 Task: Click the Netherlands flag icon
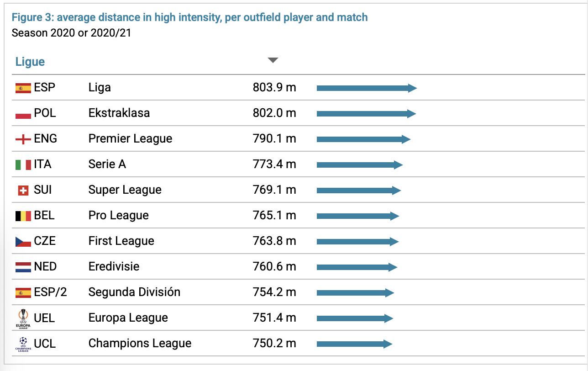23,267
